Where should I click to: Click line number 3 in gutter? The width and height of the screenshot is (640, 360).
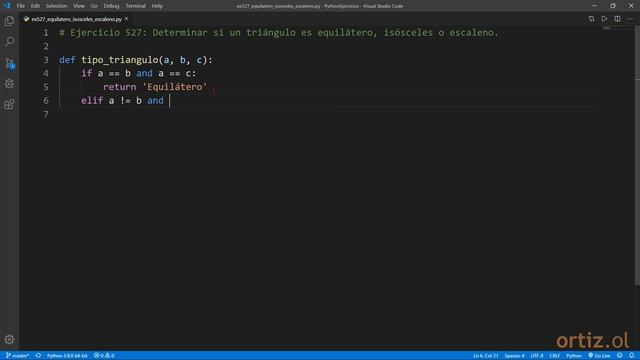point(46,60)
